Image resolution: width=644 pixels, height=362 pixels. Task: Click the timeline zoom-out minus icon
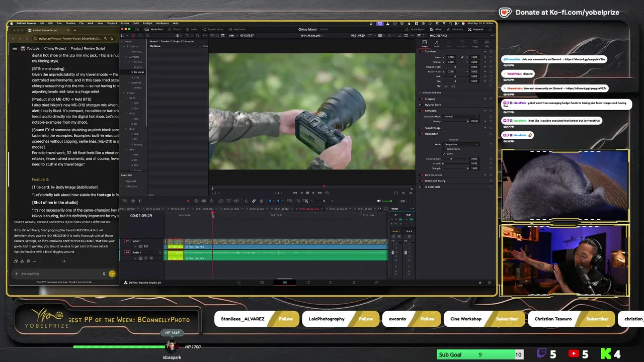pyautogui.click(x=311, y=201)
